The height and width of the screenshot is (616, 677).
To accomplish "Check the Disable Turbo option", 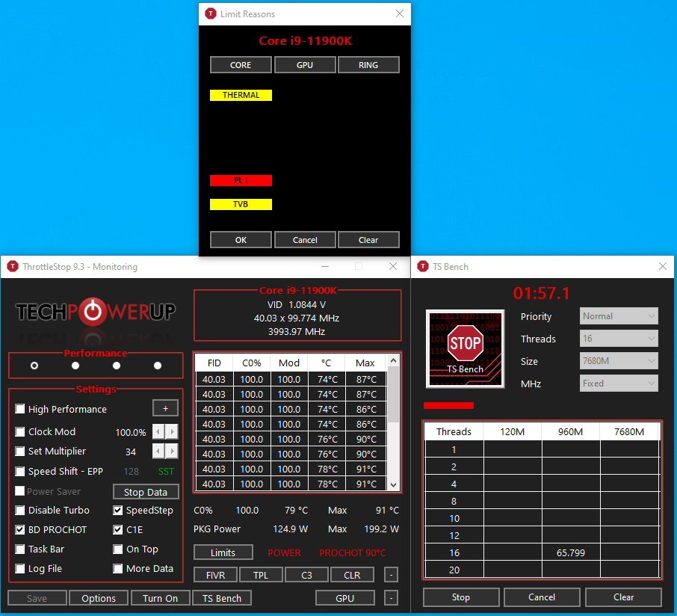I will pyautogui.click(x=20, y=510).
